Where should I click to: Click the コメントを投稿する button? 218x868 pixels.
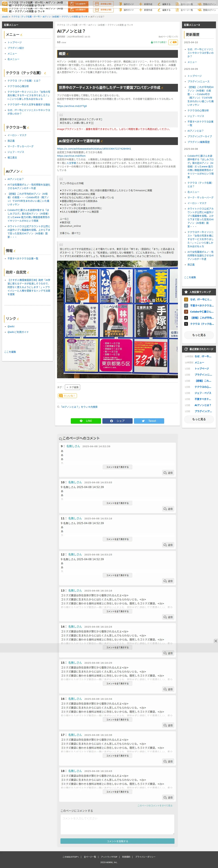(x=117, y=841)
